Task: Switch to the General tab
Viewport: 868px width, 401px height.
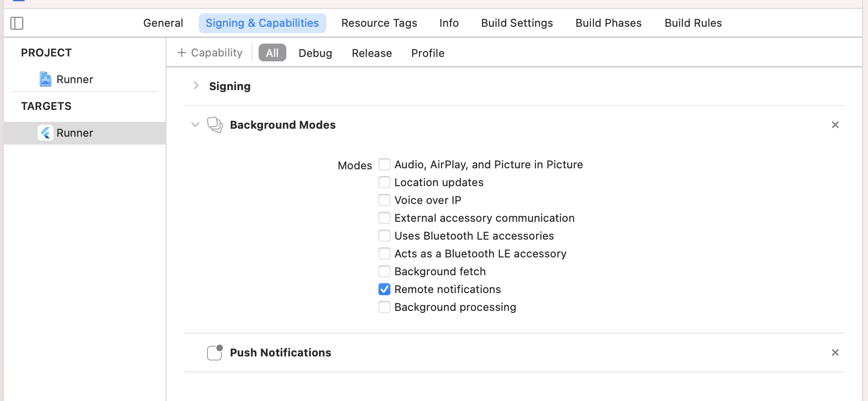Action: click(163, 23)
